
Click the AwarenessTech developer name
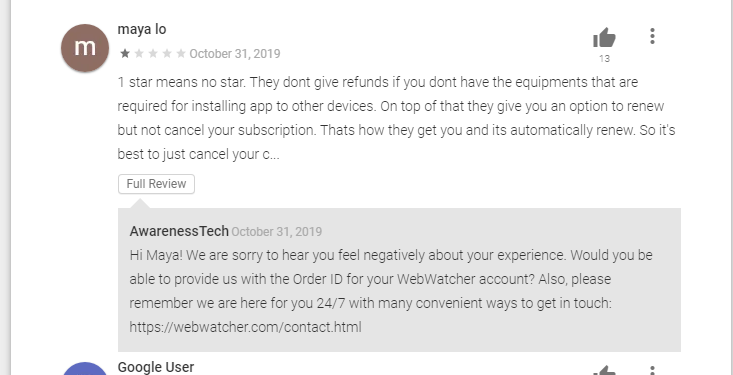(179, 231)
